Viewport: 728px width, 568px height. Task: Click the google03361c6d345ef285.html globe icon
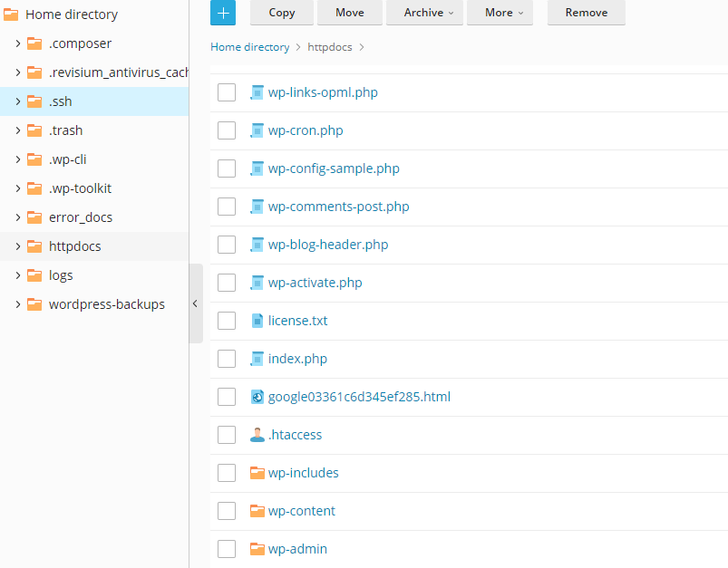tap(257, 397)
